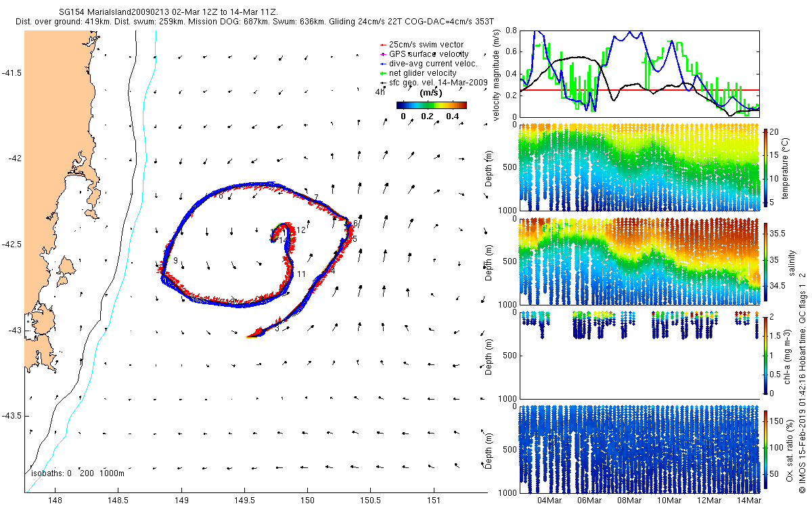Click the "148" longitude tick label
The width and height of the screenshot is (812, 508).
tap(55, 501)
